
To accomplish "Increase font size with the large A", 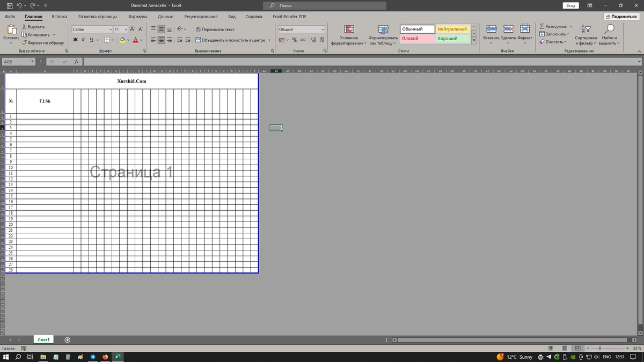I will pyautogui.click(x=133, y=29).
